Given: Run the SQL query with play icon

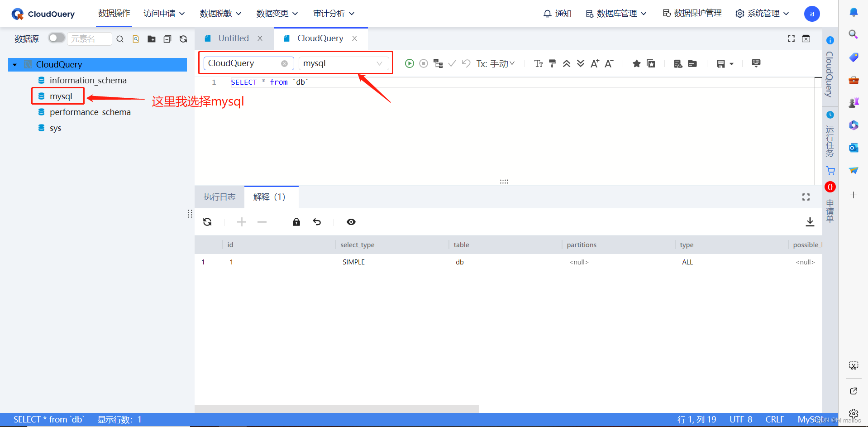Looking at the screenshot, I should coord(409,63).
